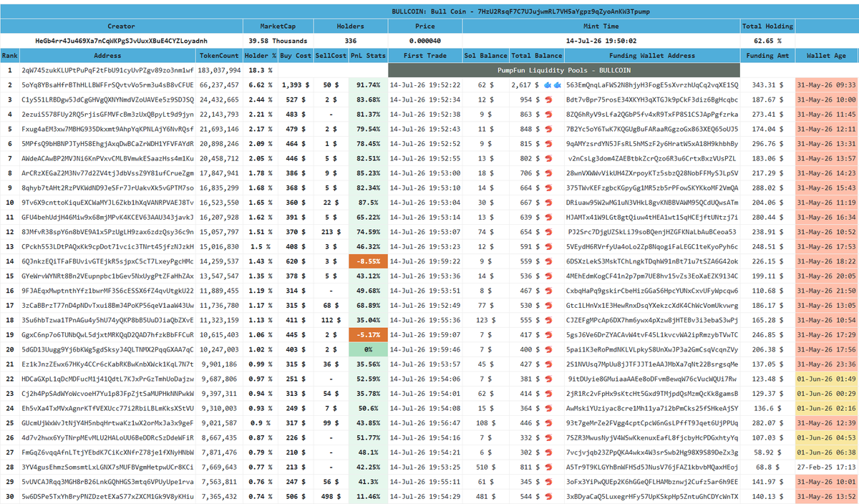859x504 pixels.
Task: Click the PumpFun Liquidity Pools - BULLCOIN banner
Action: (x=563, y=70)
